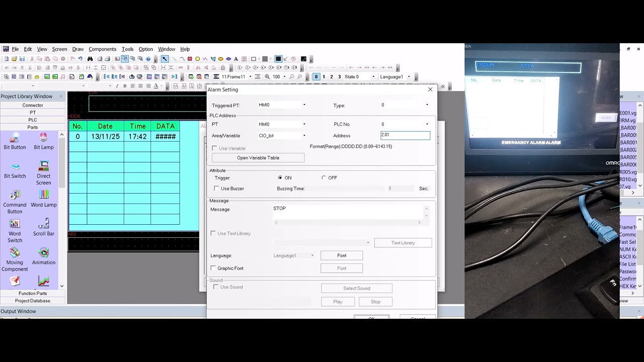This screenshot has height=362, width=644.
Task: Click the New file toolbar icon
Action: coord(6,59)
